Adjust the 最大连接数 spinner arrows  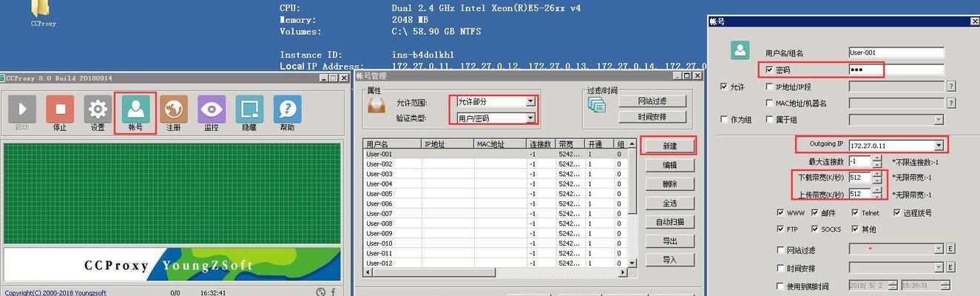click(877, 161)
